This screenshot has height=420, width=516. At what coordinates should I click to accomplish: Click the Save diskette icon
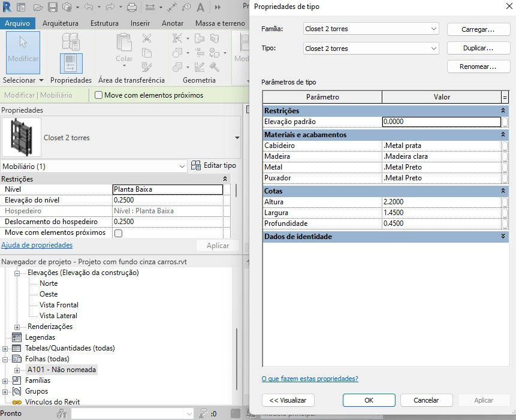(52, 7)
